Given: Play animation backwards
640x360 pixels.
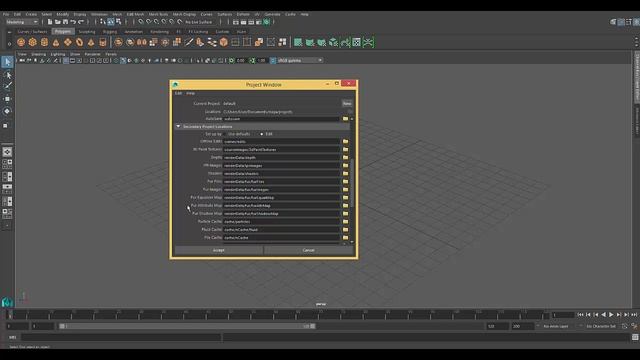Looking at the screenshot, I should point(603,315).
